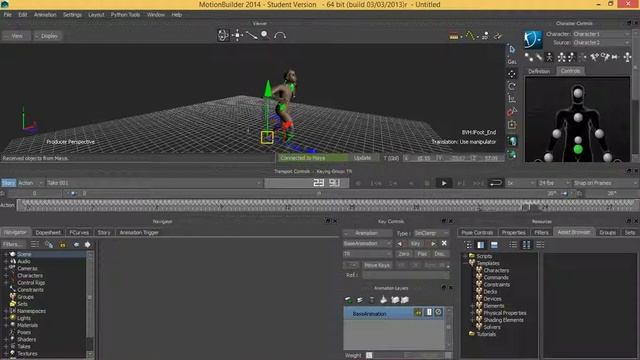Open the File menu
640x360 pixels.
point(8,15)
